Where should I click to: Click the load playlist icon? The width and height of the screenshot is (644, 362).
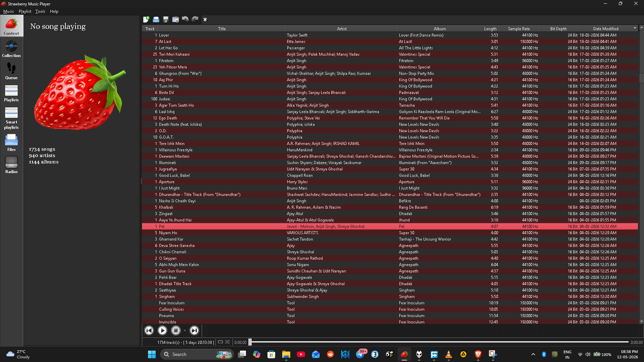(x=156, y=19)
